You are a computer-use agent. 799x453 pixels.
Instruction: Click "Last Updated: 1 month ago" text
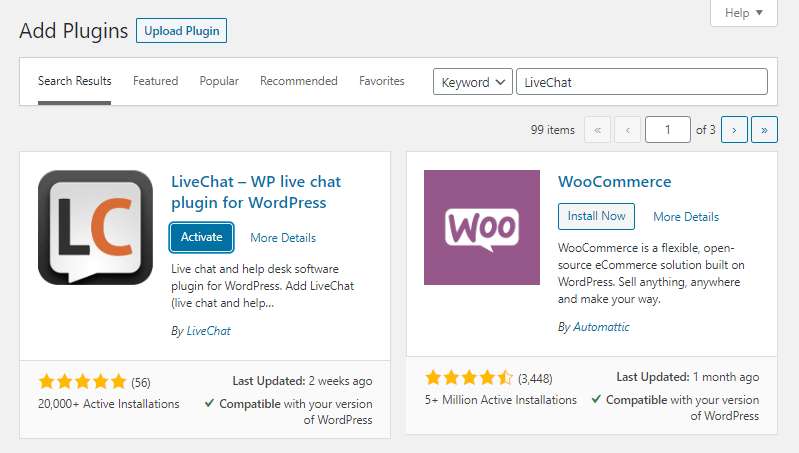687,377
